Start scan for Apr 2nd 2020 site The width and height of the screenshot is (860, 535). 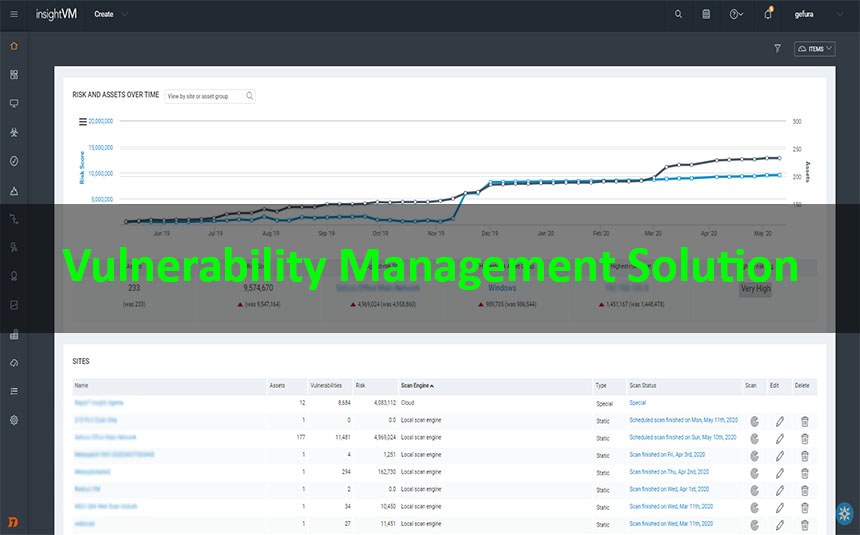click(755, 474)
